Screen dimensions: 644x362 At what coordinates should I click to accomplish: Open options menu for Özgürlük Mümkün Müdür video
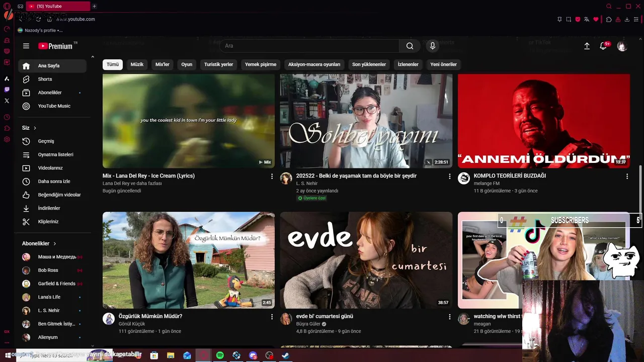(x=272, y=317)
